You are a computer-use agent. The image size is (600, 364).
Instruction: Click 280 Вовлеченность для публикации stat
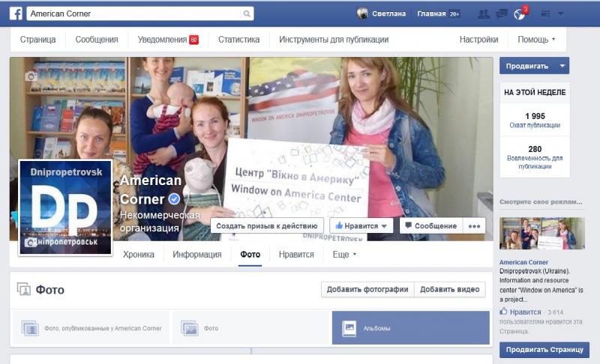click(x=535, y=157)
